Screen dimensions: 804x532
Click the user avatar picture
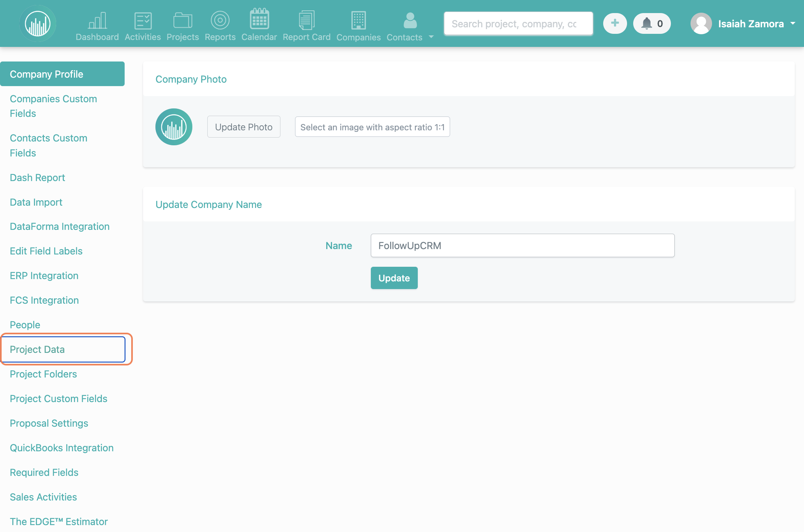pyautogui.click(x=701, y=23)
